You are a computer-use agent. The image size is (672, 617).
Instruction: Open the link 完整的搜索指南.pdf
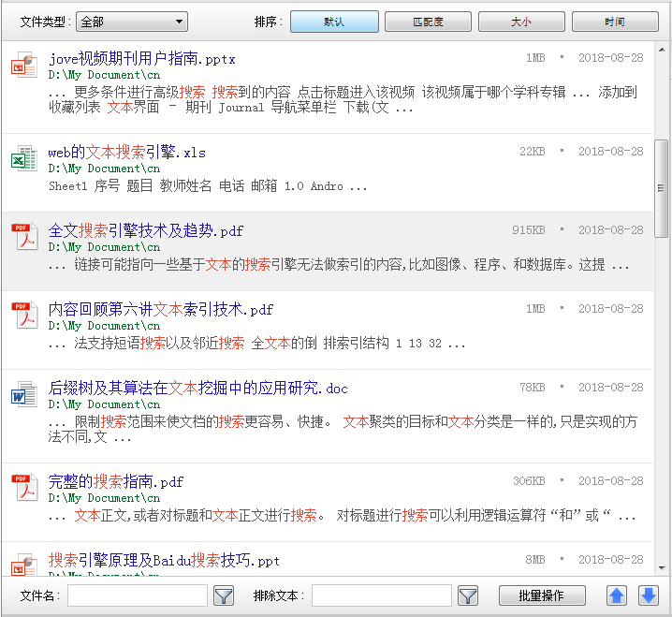[116, 482]
